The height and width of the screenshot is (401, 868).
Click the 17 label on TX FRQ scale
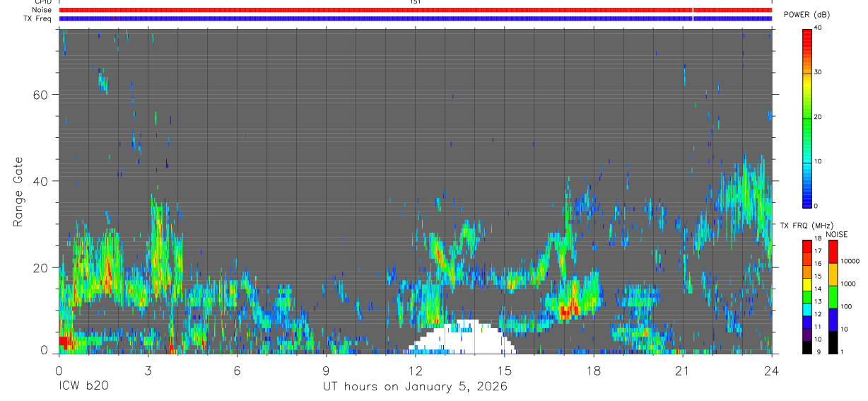tap(817, 251)
